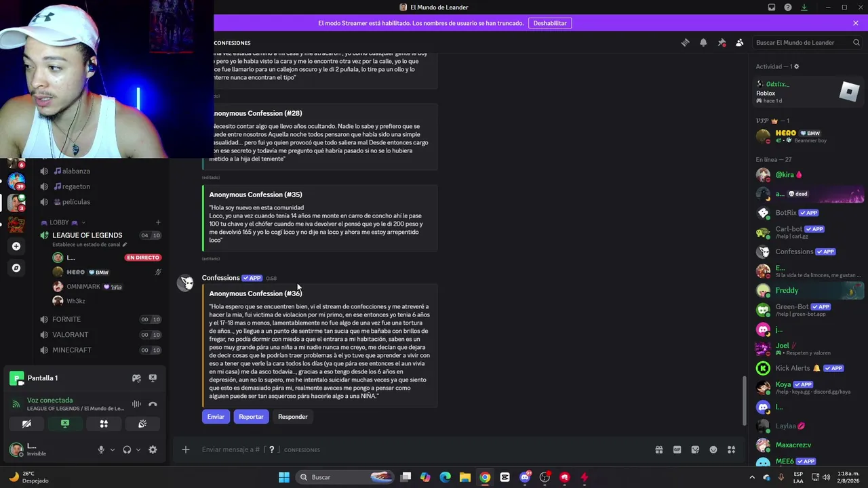868x488 pixels.
Task: Open the sticker picker
Action: tap(695, 449)
